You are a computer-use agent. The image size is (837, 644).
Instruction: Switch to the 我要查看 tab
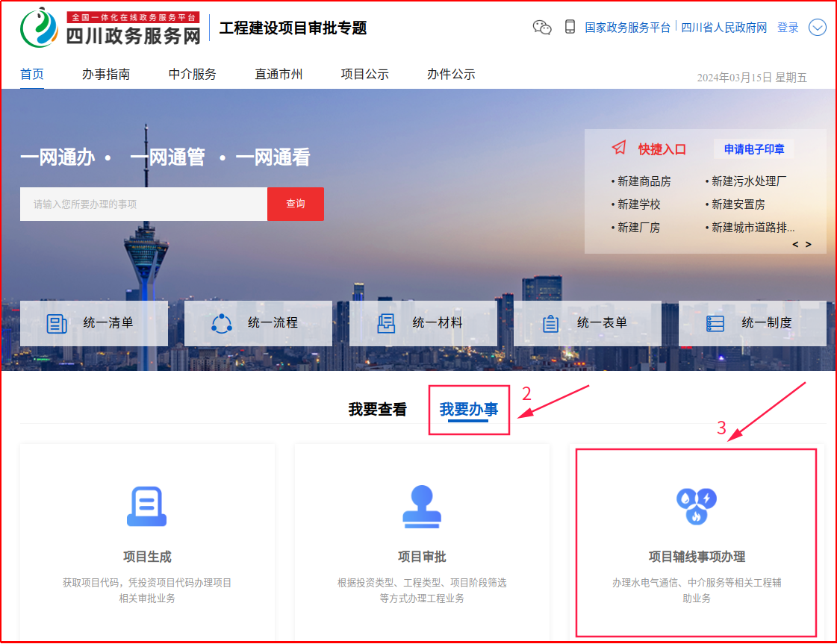[377, 410]
